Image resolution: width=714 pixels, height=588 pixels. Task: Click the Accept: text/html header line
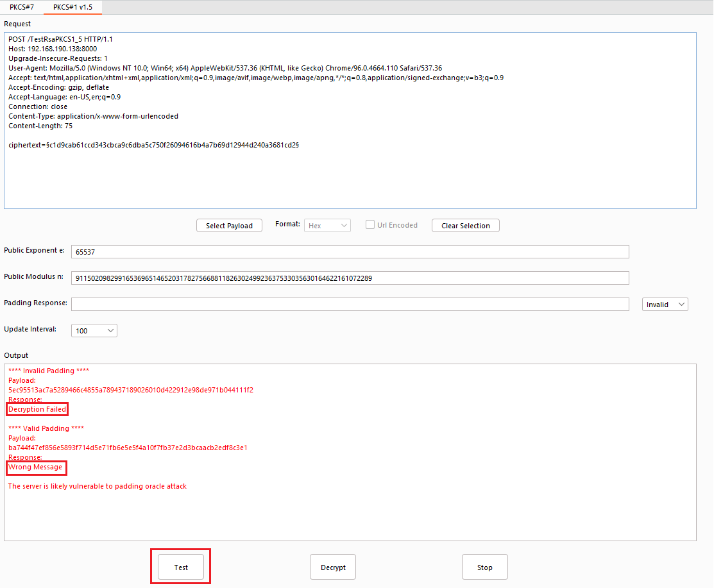coord(256,78)
